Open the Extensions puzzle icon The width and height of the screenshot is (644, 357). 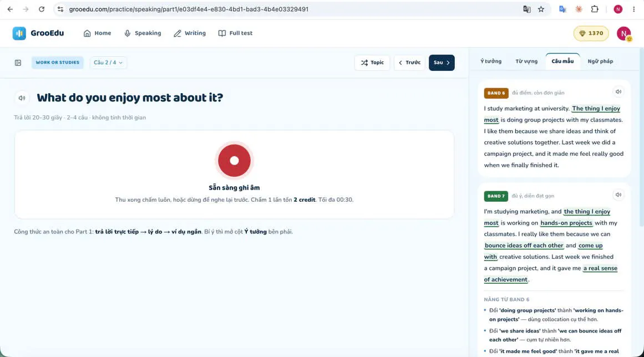tap(594, 9)
